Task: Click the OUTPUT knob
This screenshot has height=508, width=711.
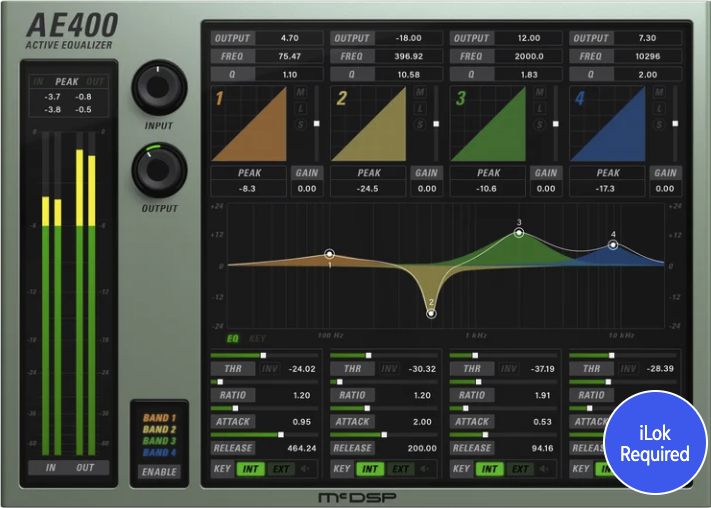Action: pyautogui.click(x=159, y=170)
